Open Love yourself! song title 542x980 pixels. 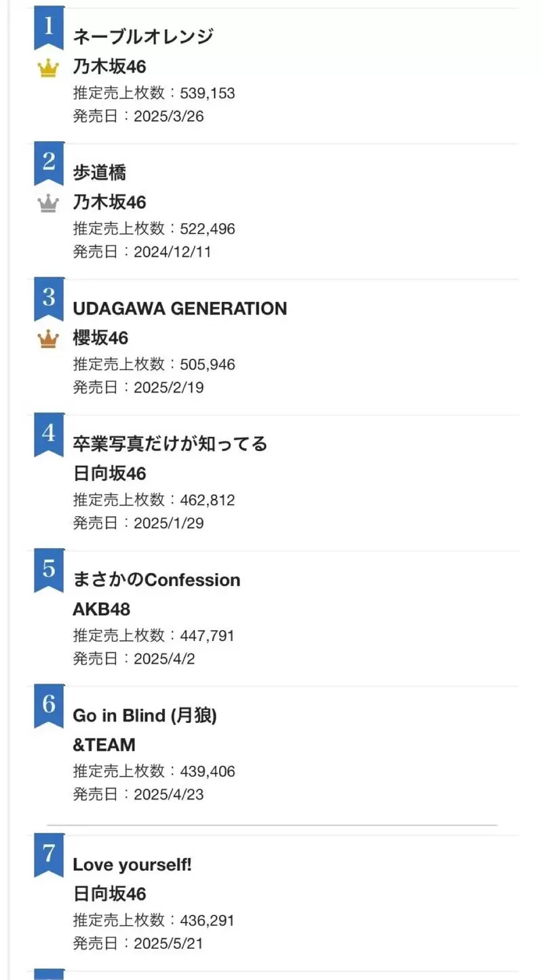pyautogui.click(x=132, y=865)
